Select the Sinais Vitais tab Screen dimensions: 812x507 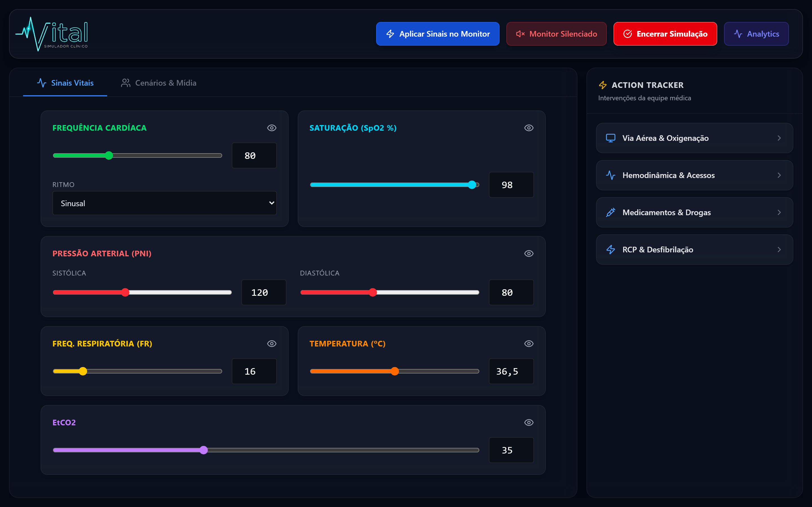[x=65, y=83]
